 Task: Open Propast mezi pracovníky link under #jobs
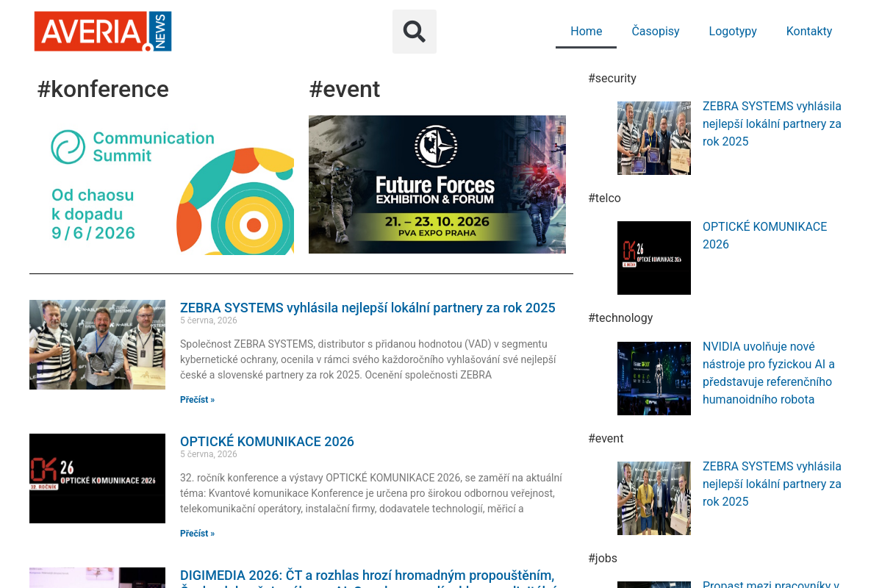coord(771,584)
